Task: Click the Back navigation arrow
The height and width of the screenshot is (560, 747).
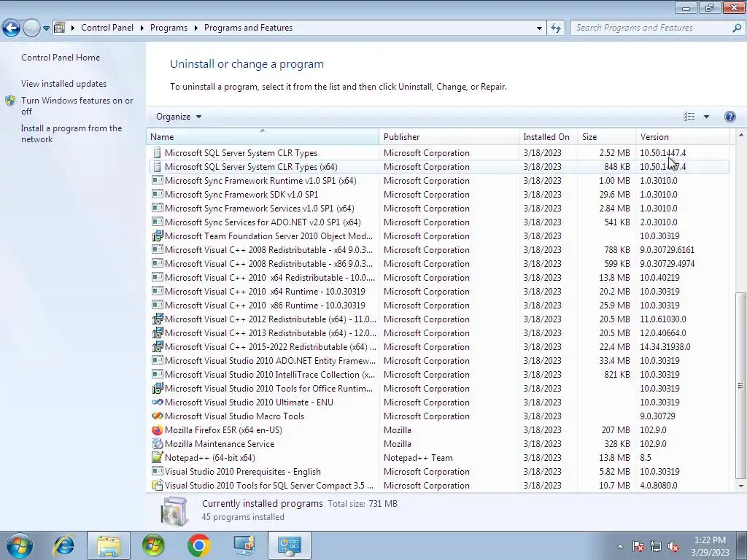Action: tap(12, 28)
